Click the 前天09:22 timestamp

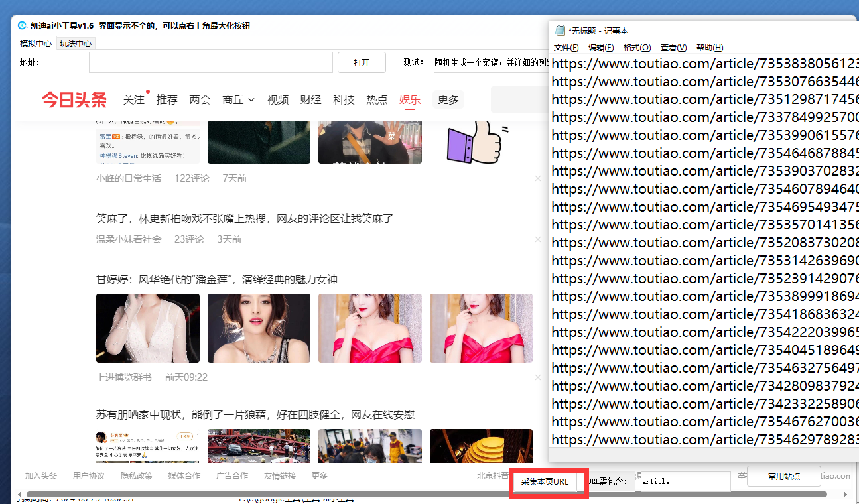point(186,377)
